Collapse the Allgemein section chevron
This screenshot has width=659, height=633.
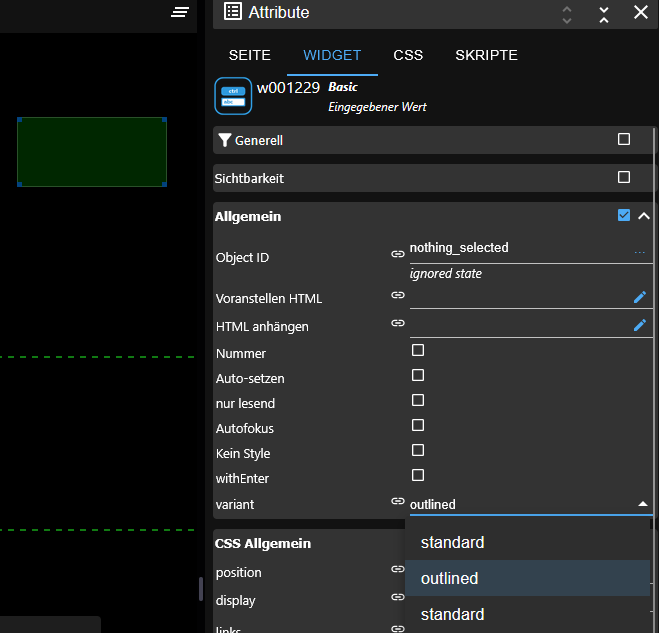pyautogui.click(x=644, y=216)
